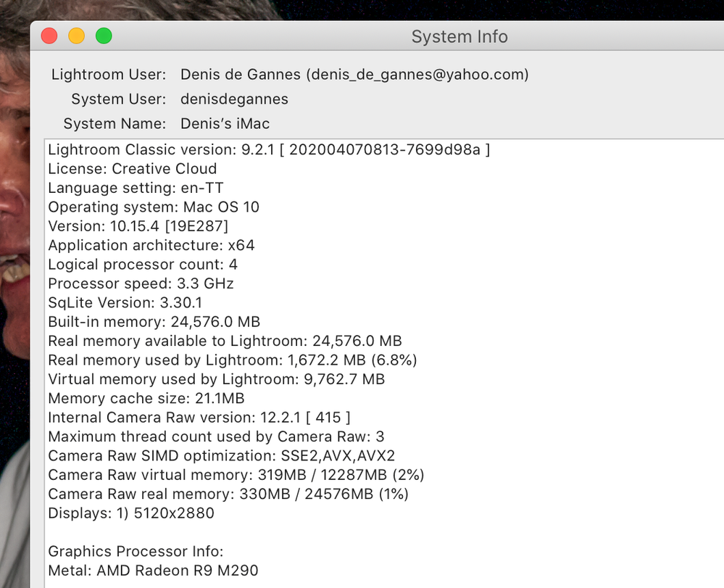This screenshot has height=588, width=724.
Task: Click the Internal Camera Raw version line
Action: pyautogui.click(x=199, y=418)
